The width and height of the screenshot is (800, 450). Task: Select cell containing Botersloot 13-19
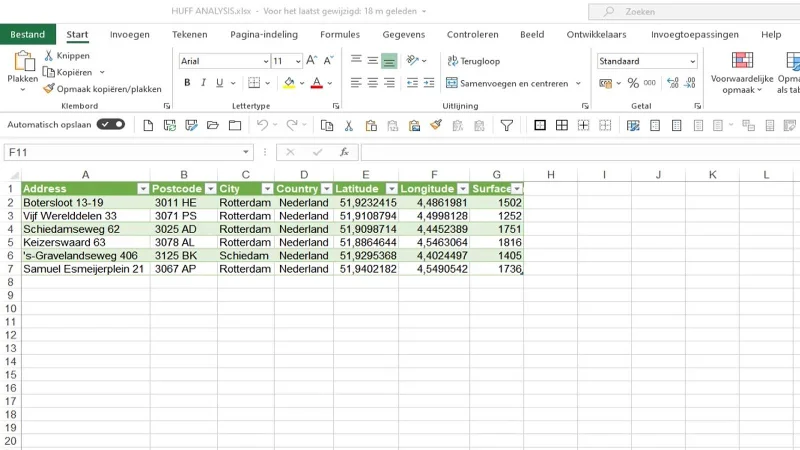pos(86,203)
